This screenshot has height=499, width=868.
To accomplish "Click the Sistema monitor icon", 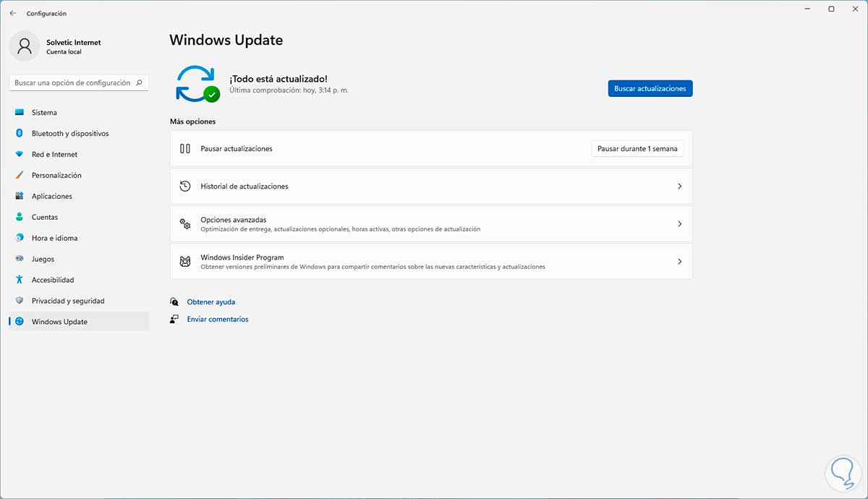I will click(x=19, y=113).
